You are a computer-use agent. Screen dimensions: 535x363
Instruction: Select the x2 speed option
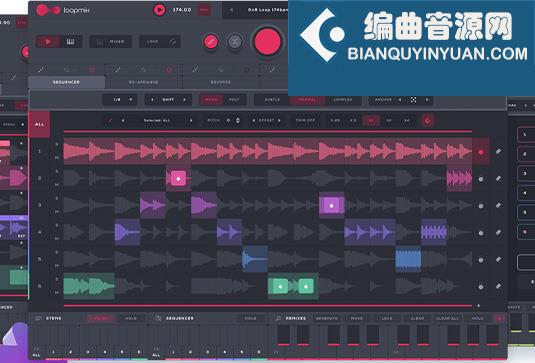tap(388, 120)
